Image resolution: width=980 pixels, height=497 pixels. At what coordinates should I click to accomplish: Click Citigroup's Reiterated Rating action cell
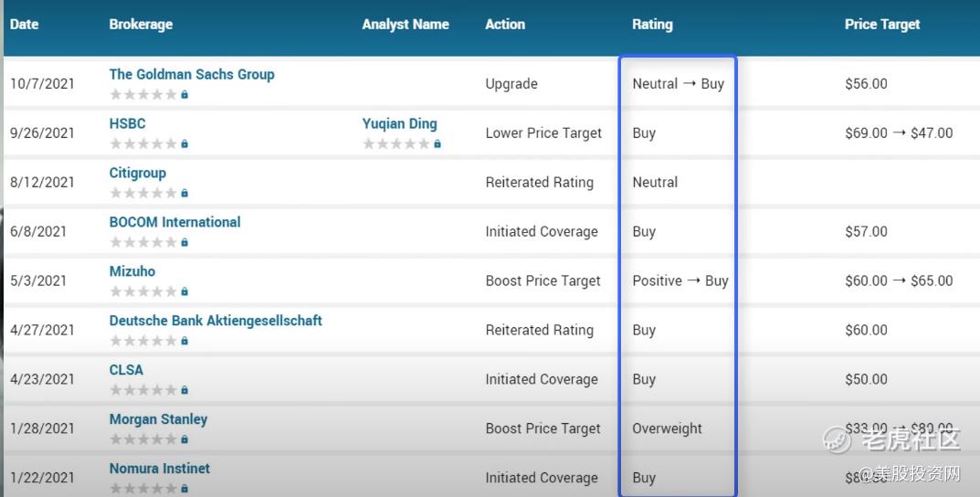click(x=540, y=183)
